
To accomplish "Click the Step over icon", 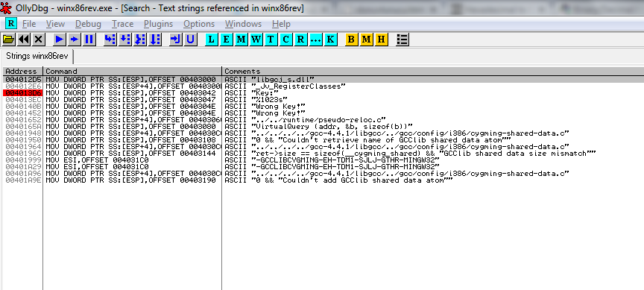I will coord(125,39).
